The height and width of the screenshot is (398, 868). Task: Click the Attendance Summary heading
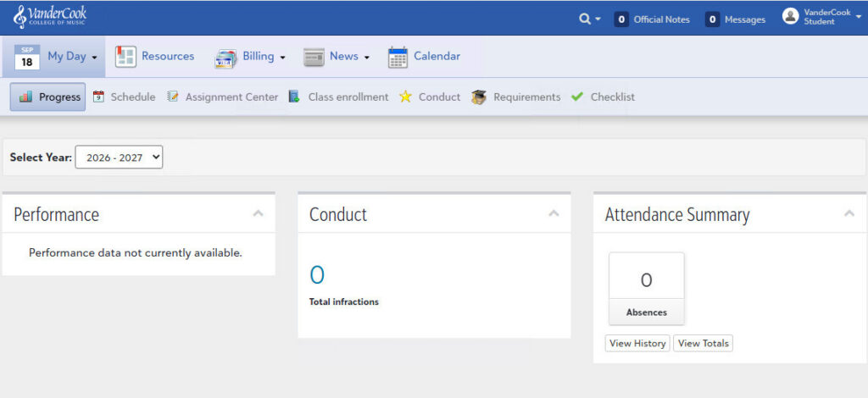click(x=677, y=214)
